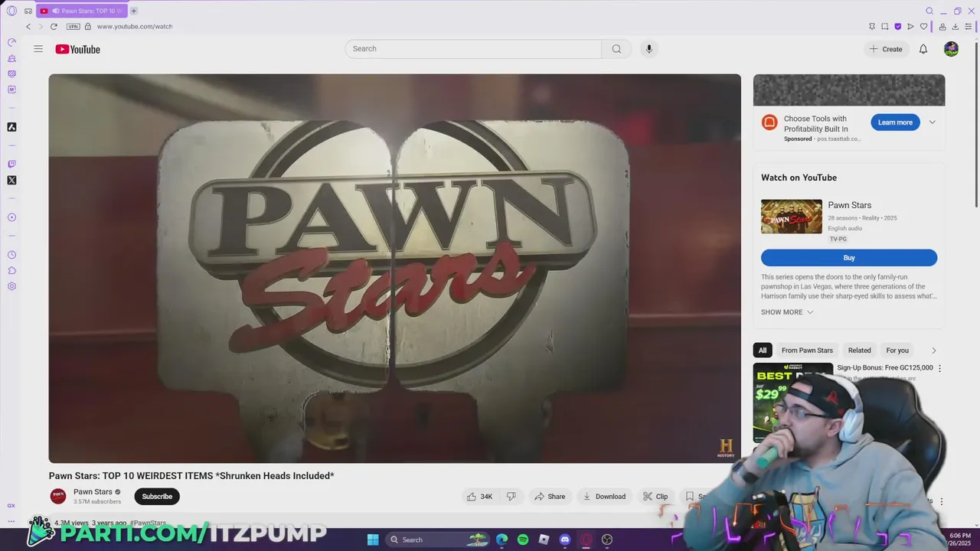Reload the current page
The height and width of the screenshot is (551, 980).
click(54, 26)
